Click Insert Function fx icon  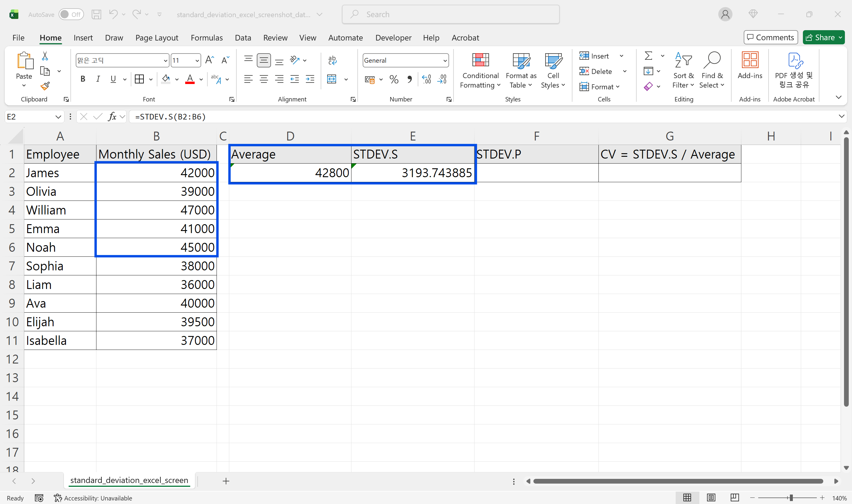click(x=112, y=117)
